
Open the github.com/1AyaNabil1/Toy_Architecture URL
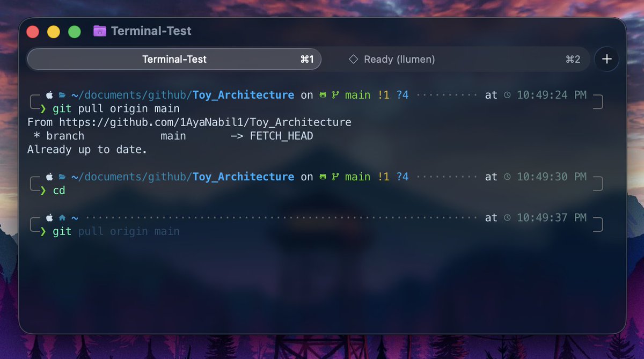pos(205,122)
